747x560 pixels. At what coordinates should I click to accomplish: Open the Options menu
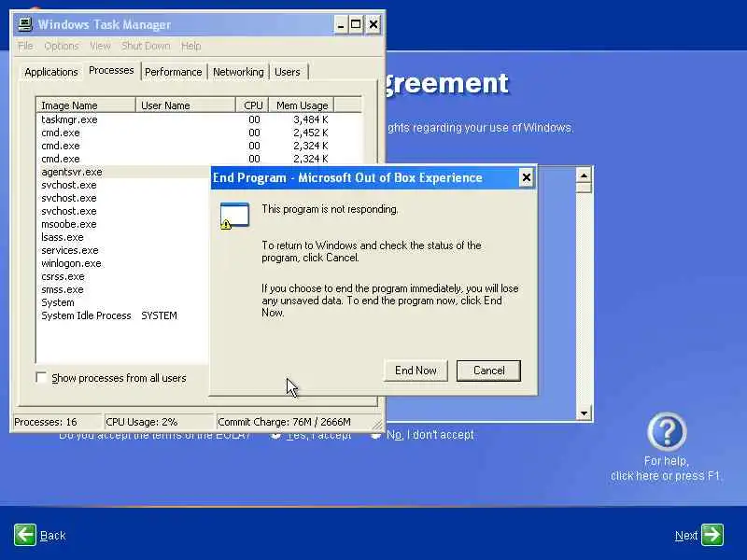pyautogui.click(x=61, y=46)
